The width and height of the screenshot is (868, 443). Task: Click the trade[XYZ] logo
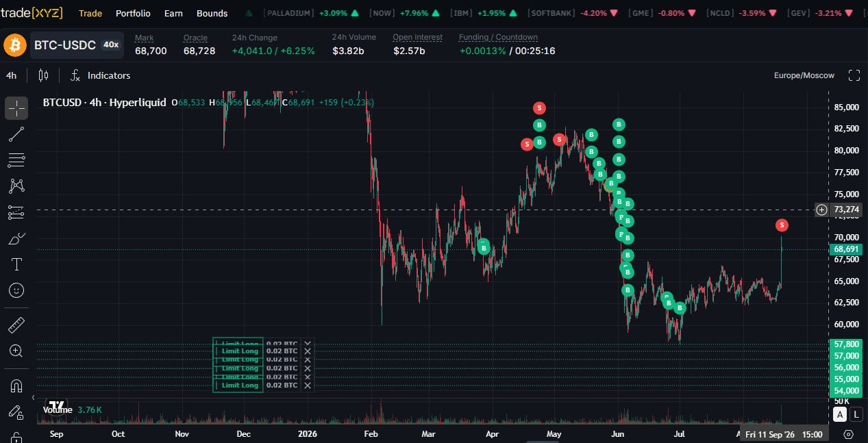pos(32,13)
